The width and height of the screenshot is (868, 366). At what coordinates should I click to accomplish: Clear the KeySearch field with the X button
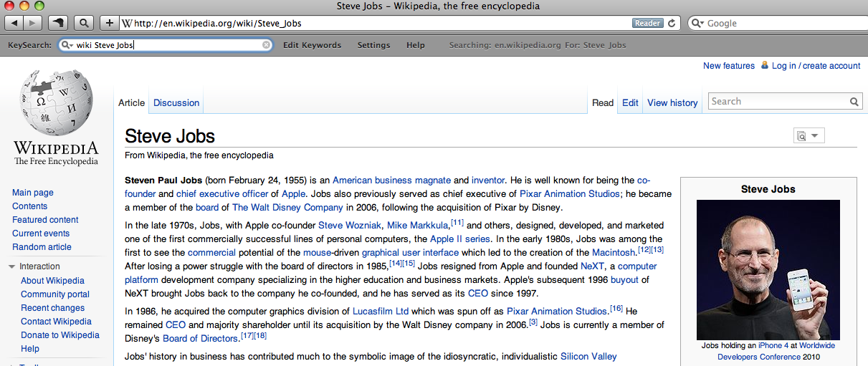(x=266, y=44)
